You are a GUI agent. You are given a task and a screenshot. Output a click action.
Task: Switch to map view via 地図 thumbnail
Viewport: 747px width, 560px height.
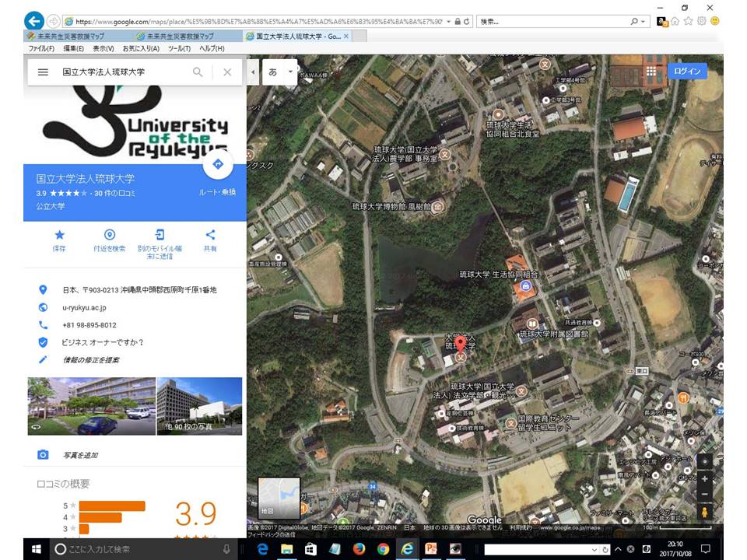pos(279,498)
